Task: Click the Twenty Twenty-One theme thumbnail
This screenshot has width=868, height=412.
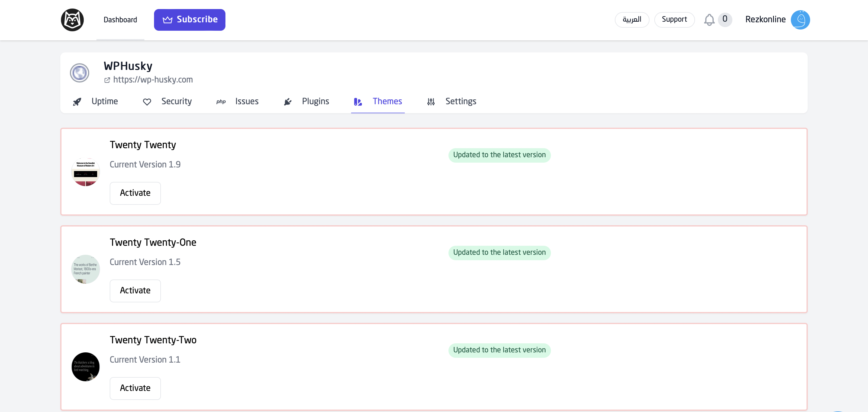Action: [x=86, y=269]
